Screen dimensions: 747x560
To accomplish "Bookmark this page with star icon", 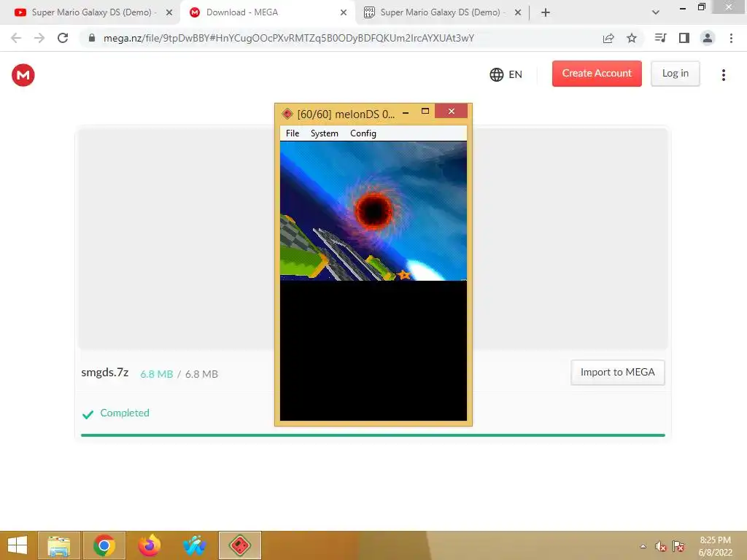I will [632, 38].
